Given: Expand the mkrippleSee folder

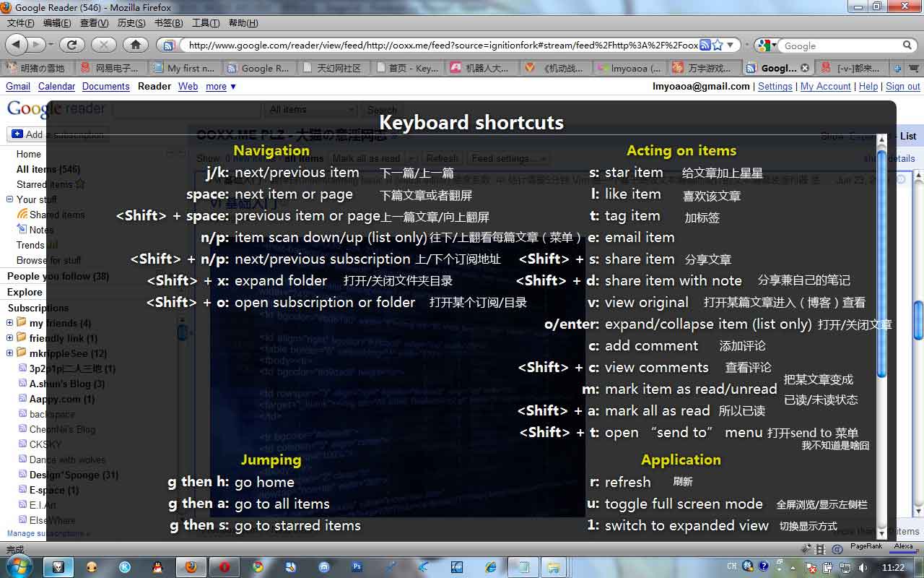Looking at the screenshot, I should (10, 353).
